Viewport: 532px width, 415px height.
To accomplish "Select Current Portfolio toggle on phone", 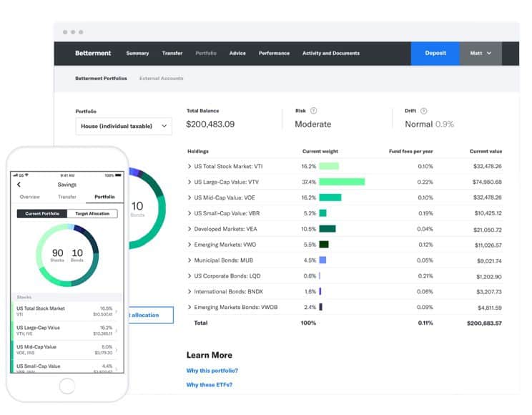I will click(42, 214).
